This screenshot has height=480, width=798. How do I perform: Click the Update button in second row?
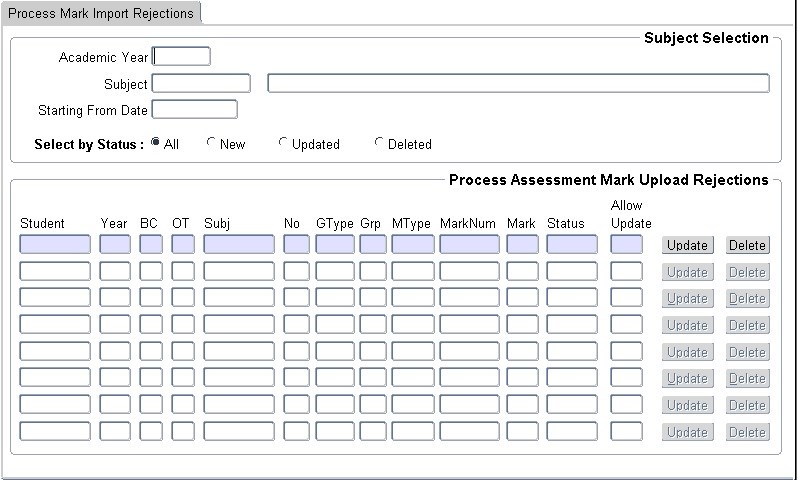(687, 272)
